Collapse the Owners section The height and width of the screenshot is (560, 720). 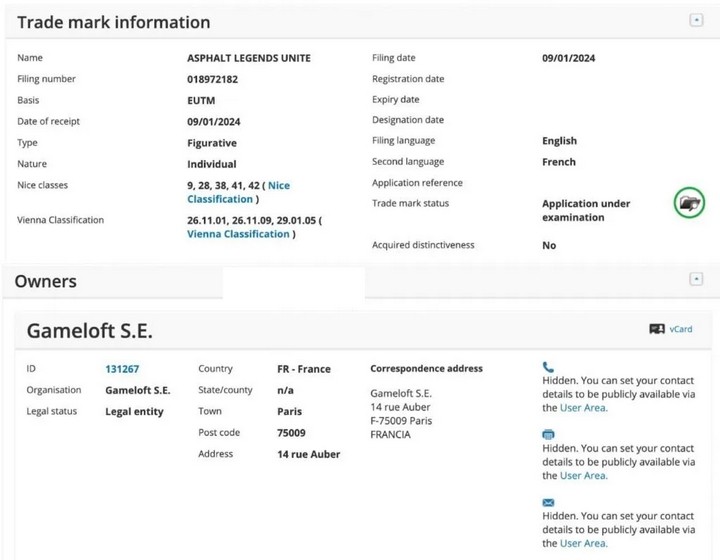click(696, 279)
